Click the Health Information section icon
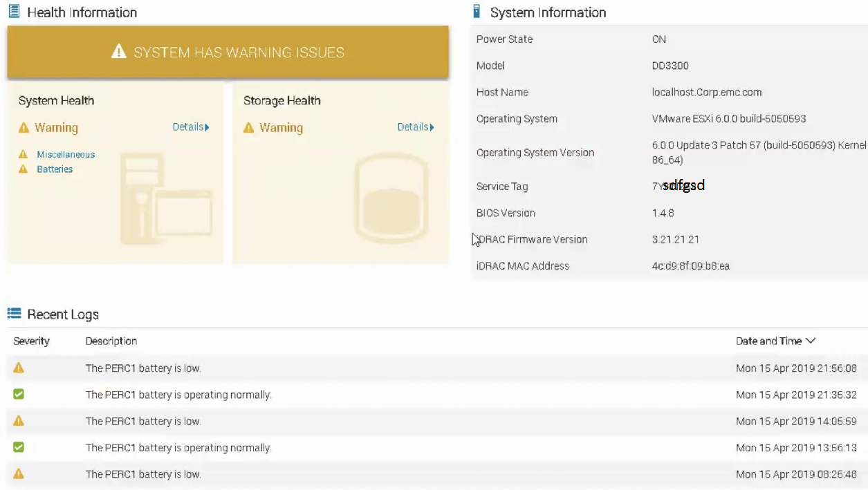The height and width of the screenshot is (490, 868). (x=14, y=11)
